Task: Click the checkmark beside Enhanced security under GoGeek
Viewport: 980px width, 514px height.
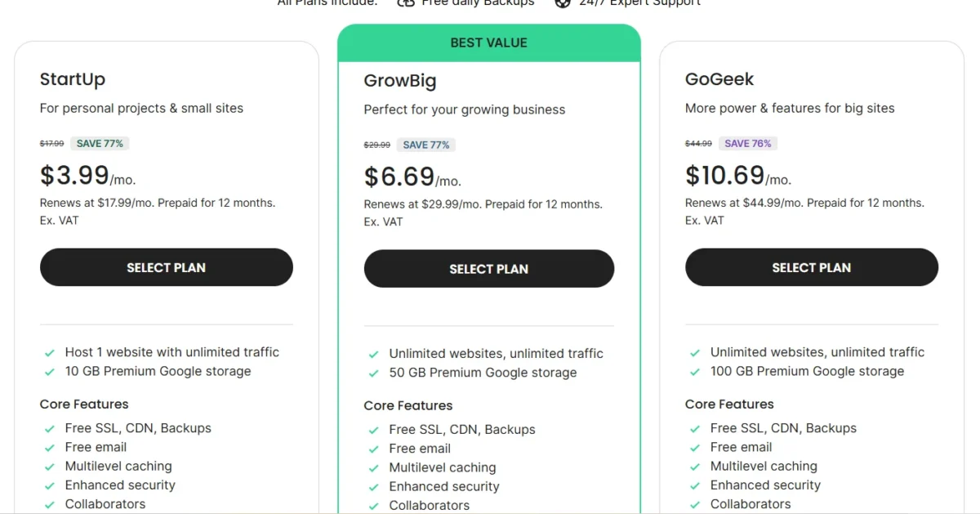Action: (x=695, y=485)
